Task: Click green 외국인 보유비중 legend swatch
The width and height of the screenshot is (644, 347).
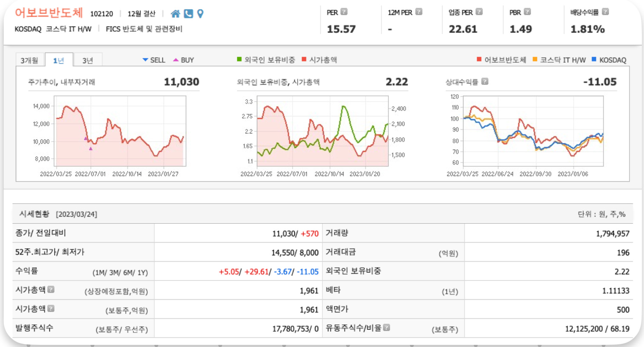Action: tap(239, 59)
